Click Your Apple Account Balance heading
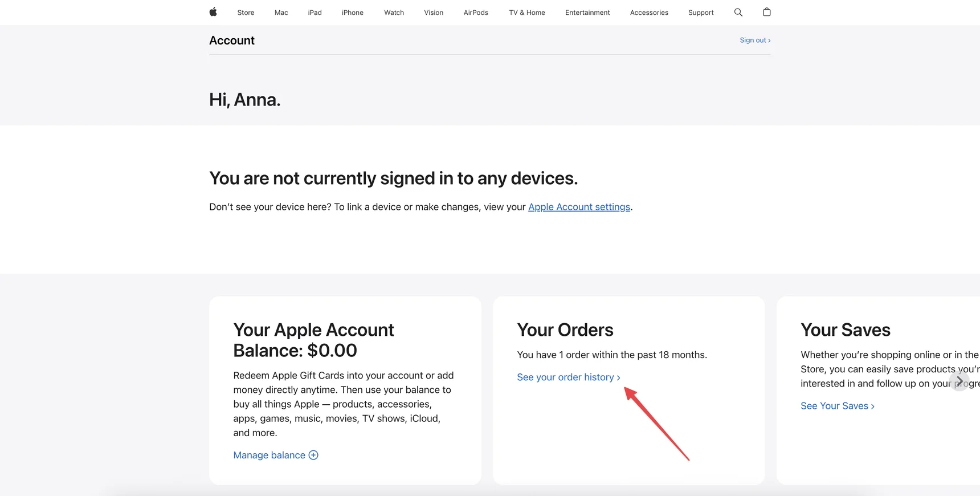Viewport: 980px width, 496px height. 313,340
